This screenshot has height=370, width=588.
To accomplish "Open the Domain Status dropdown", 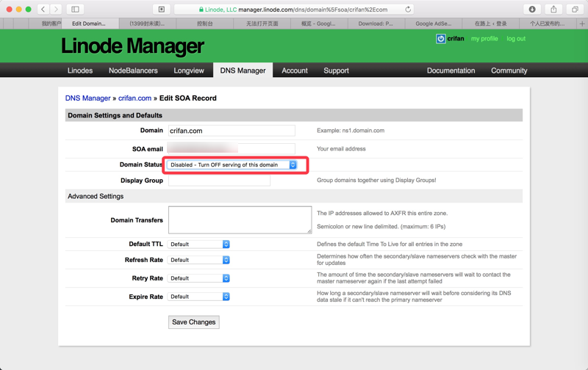I will [x=232, y=164].
